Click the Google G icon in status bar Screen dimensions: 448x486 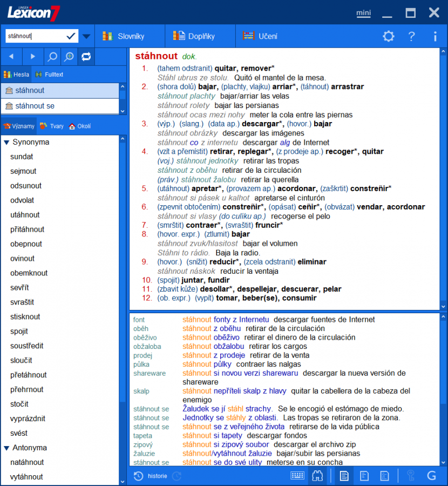[431, 476]
